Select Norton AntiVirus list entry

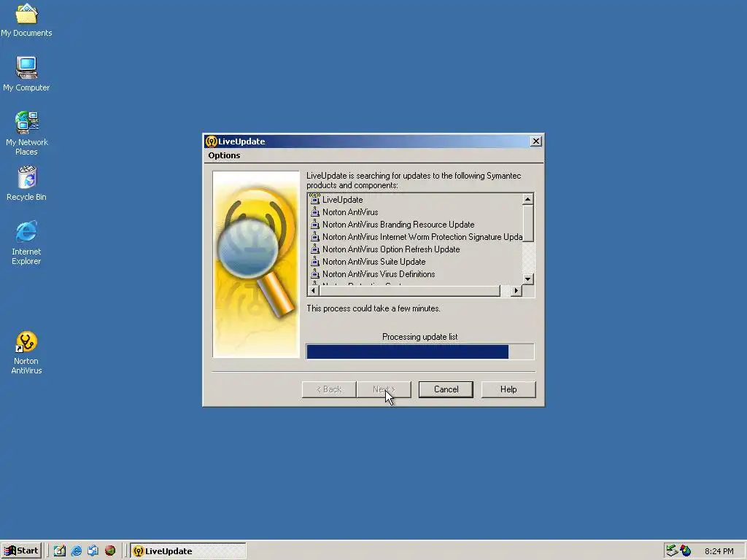pos(350,212)
